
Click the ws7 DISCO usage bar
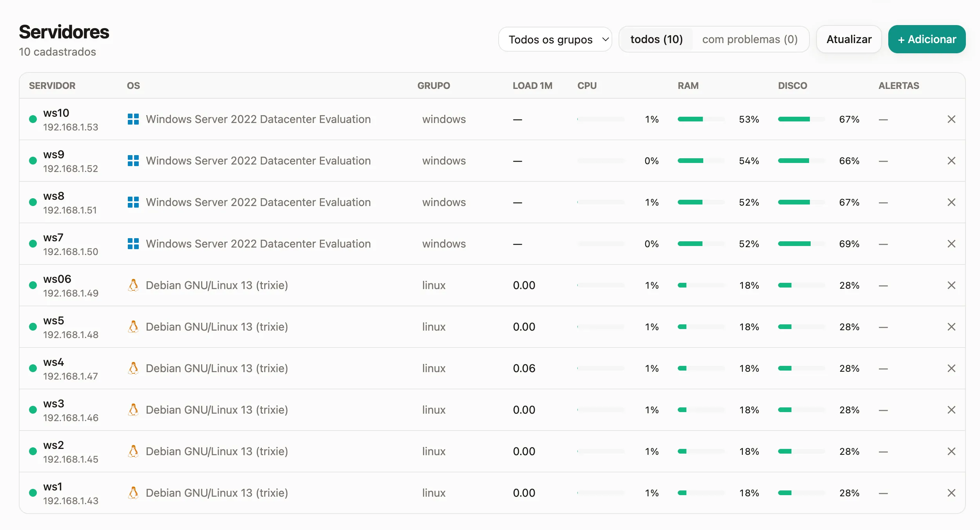[801, 244]
